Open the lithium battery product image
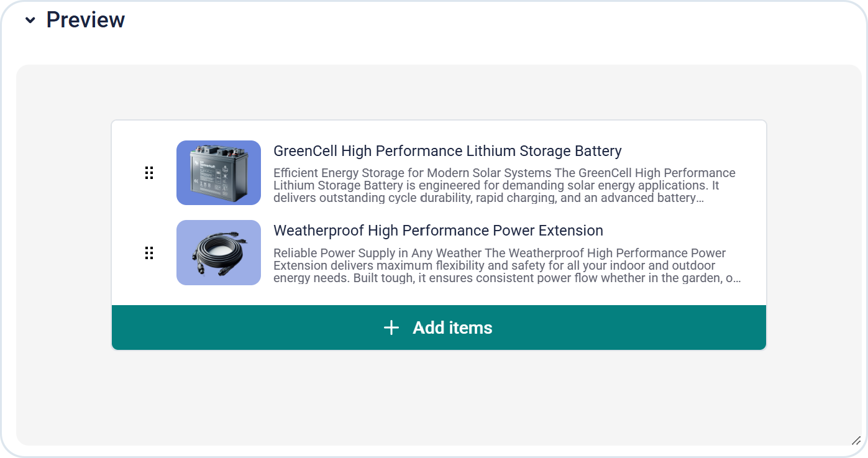Screen dimensions: 868x458 click(219, 173)
